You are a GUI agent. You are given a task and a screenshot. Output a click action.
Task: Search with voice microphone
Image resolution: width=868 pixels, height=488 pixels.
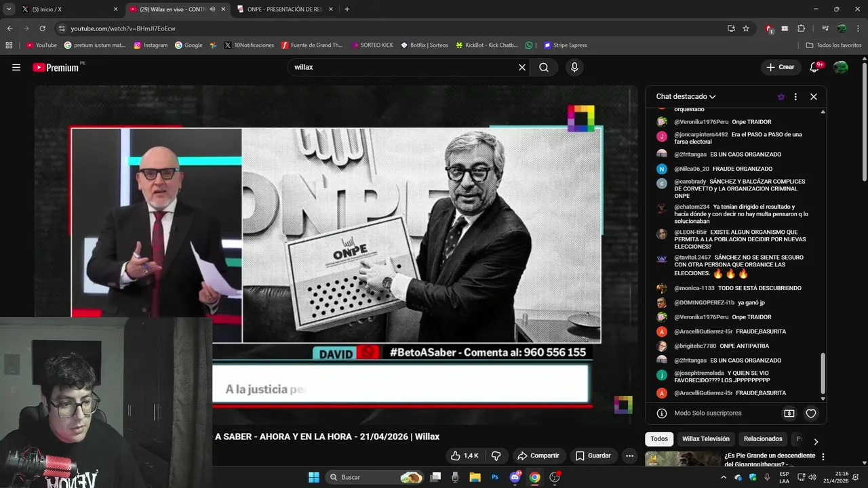pos(574,67)
